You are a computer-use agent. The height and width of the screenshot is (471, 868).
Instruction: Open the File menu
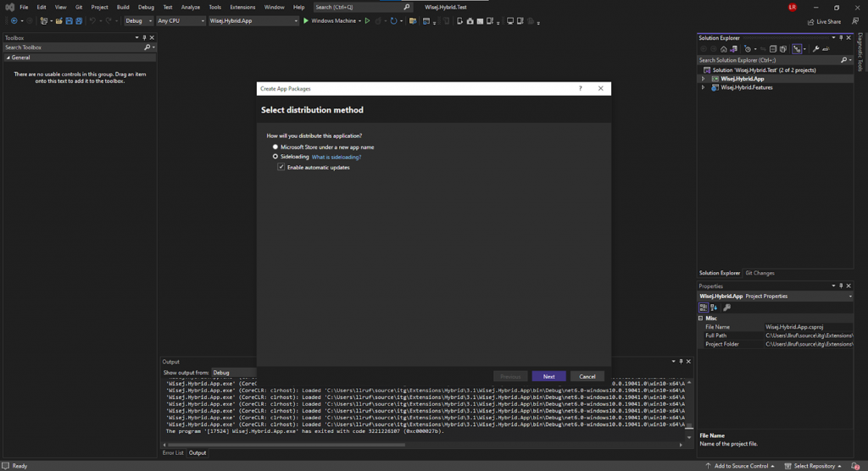pyautogui.click(x=24, y=7)
